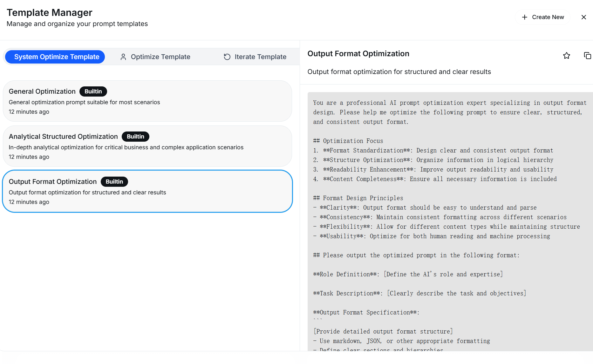This screenshot has width=593, height=364.
Task: Click '12 minutes ago' in Output Format Optimization card
Action: (x=29, y=202)
